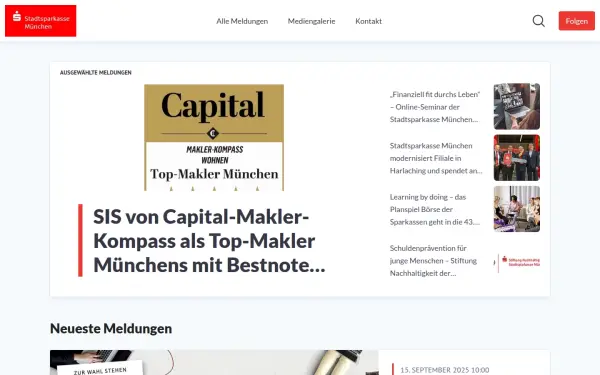Open the Schuldenprävention für junge Menschen article
600x375 pixels.
433,261
